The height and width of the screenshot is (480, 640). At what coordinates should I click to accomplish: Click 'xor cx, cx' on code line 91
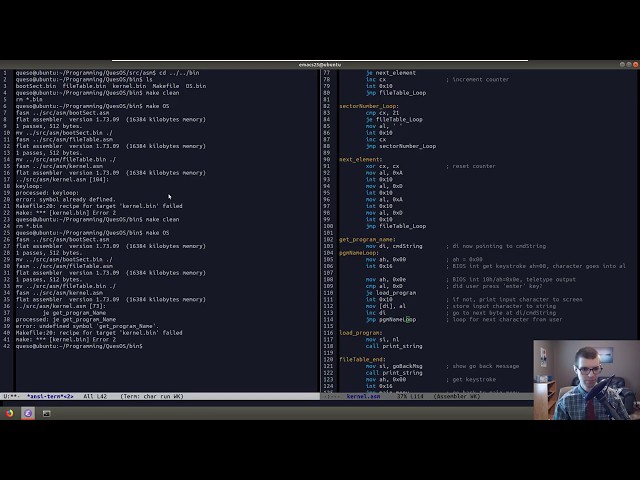[382, 166]
